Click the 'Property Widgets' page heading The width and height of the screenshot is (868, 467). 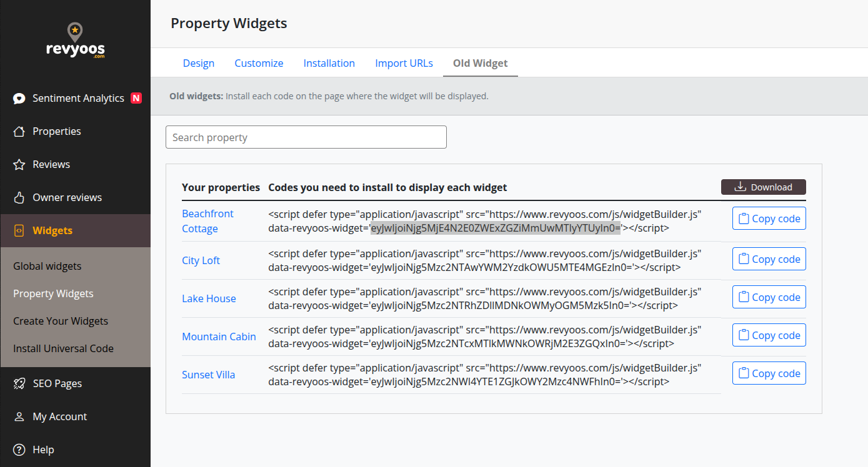pos(229,24)
